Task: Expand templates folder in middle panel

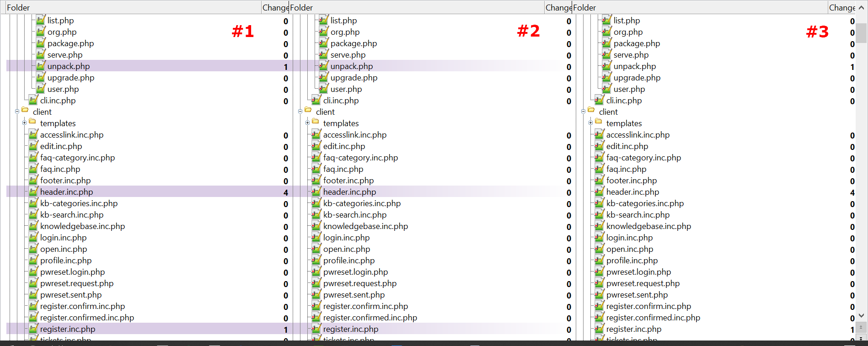Action: tap(307, 122)
